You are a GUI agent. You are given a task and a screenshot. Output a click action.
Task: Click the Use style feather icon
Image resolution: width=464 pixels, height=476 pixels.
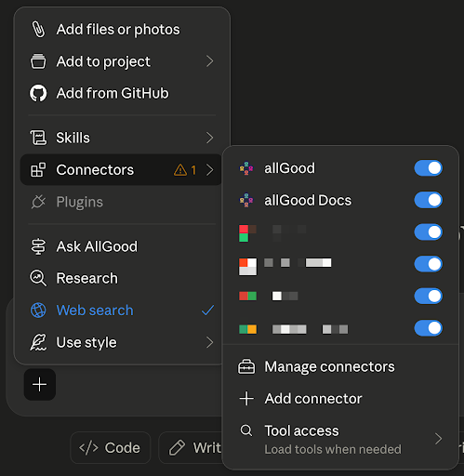[38, 342]
